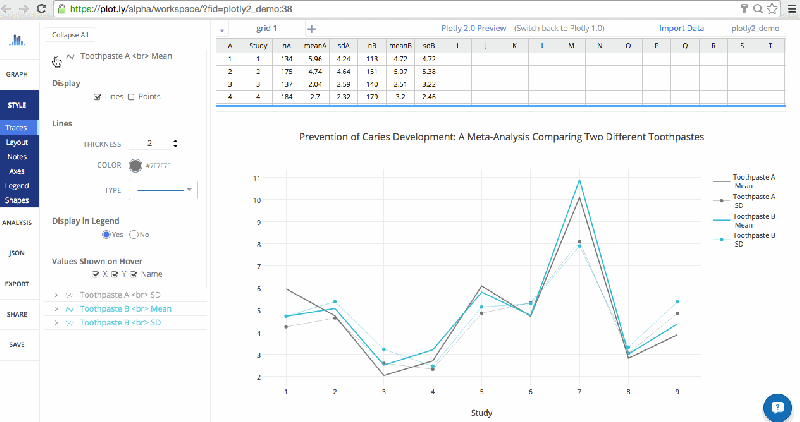
Task: Select the Traces style submenu
Action: coord(17,128)
